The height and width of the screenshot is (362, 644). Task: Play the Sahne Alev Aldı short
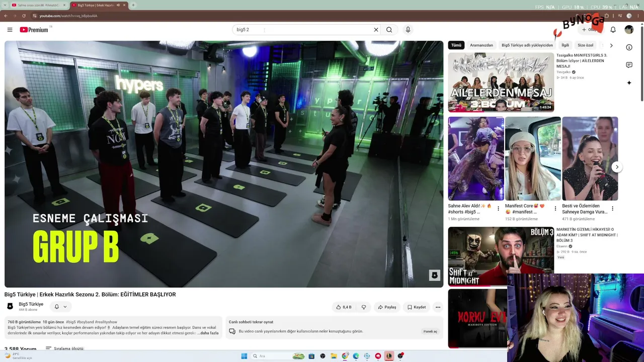coord(476,158)
